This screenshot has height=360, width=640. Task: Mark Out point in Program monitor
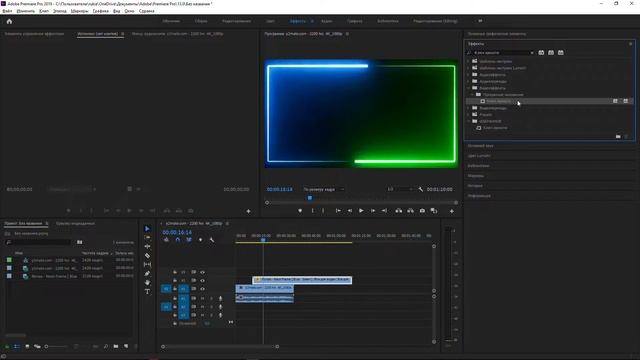click(323, 211)
